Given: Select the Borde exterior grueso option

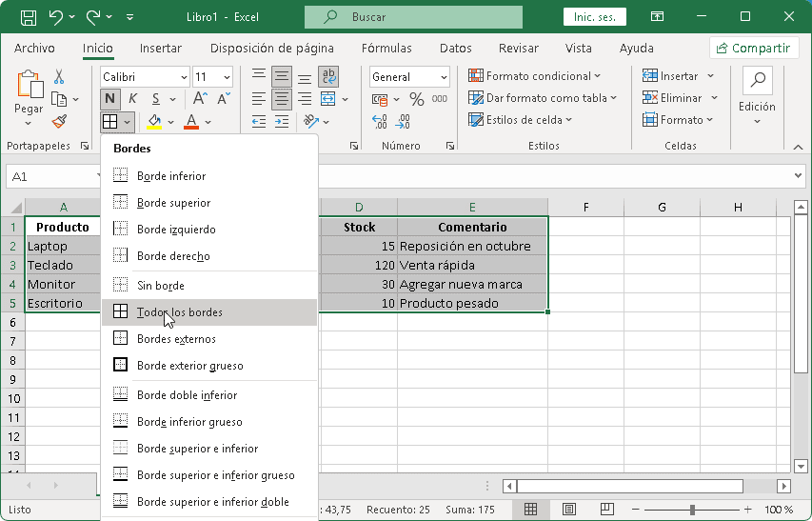Looking at the screenshot, I should point(189,366).
